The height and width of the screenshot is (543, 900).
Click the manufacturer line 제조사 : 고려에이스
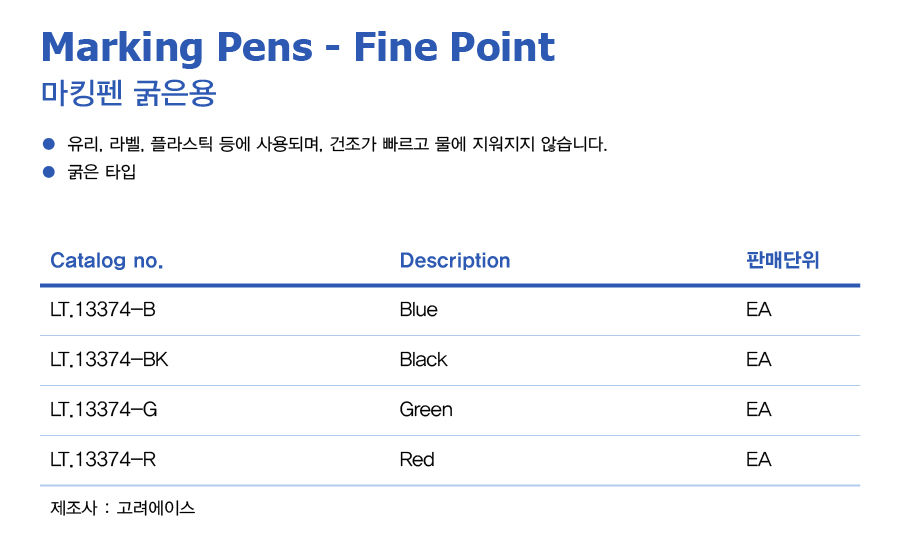click(x=122, y=508)
